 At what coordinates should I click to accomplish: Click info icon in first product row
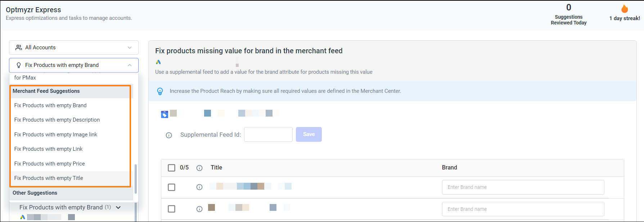click(x=199, y=187)
